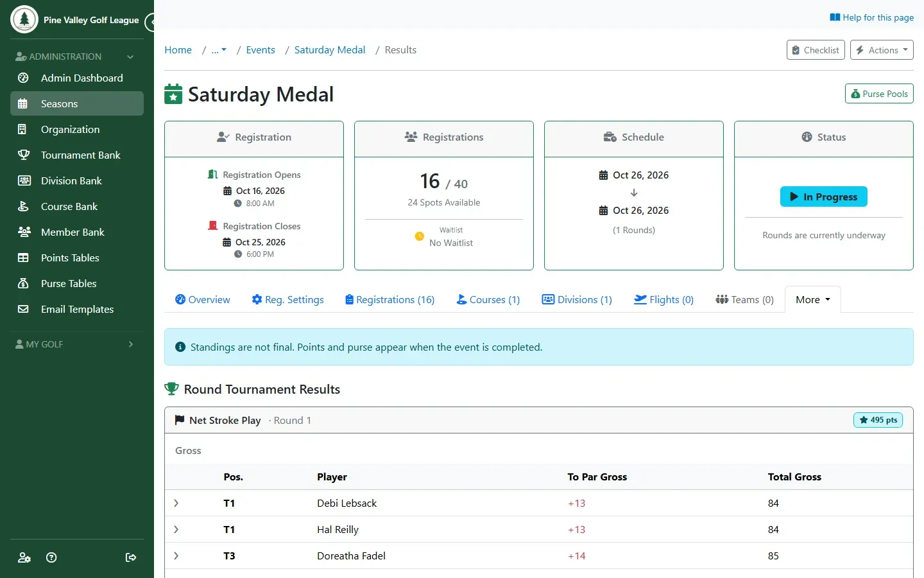Image resolution: width=924 pixels, height=578 pixels.
Task: Click the Registration Opens door icon
Action: coord(213,174)
